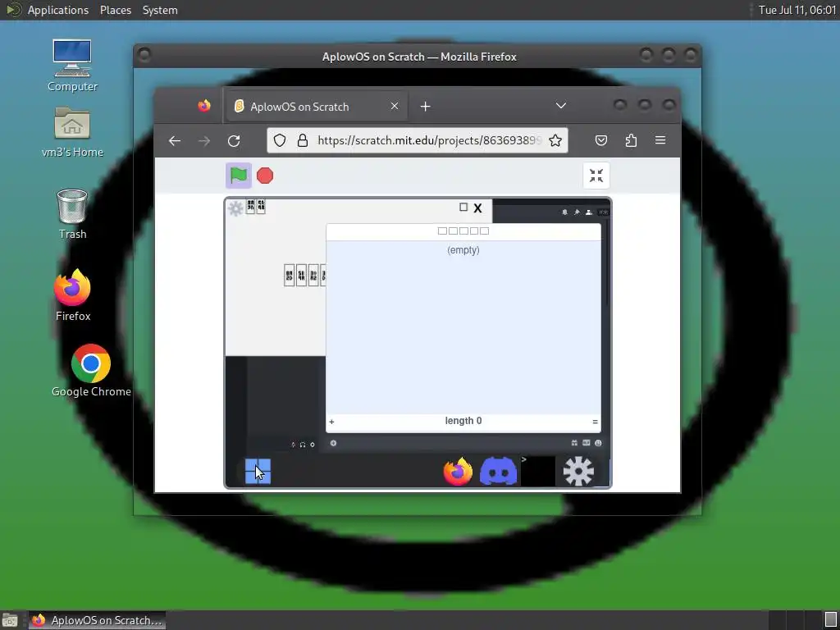Toggle the Discord microphone mute icon

[x=293, y=444]
